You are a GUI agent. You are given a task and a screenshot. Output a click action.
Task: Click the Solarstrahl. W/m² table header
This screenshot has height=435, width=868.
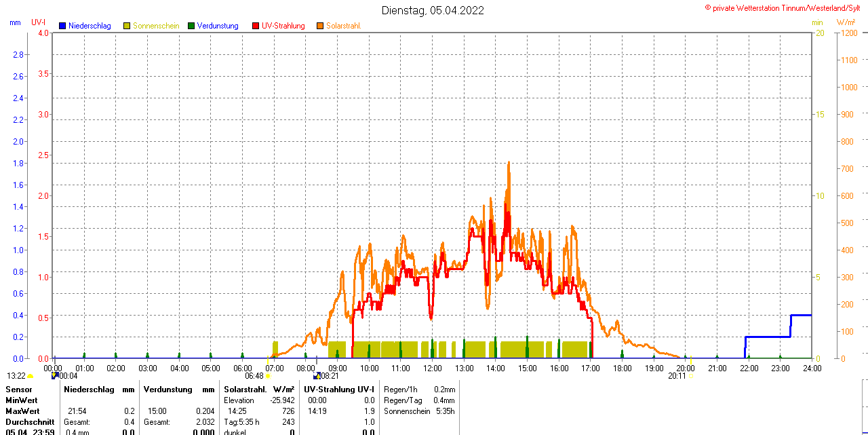point(259,390)
